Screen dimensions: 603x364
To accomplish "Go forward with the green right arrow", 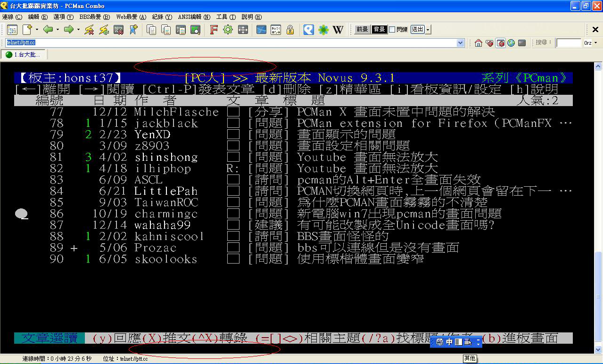I will [x=69, y=30].
